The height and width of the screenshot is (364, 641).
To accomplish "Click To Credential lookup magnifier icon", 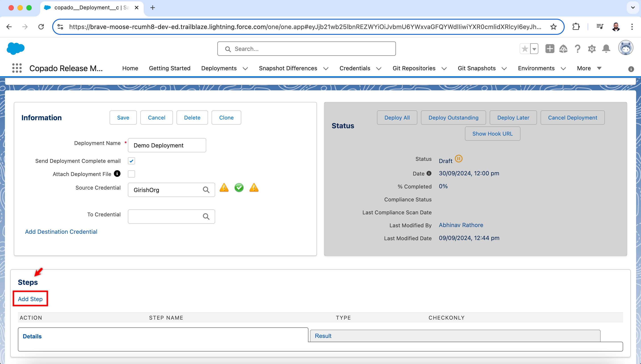I will tap(206, 217).
